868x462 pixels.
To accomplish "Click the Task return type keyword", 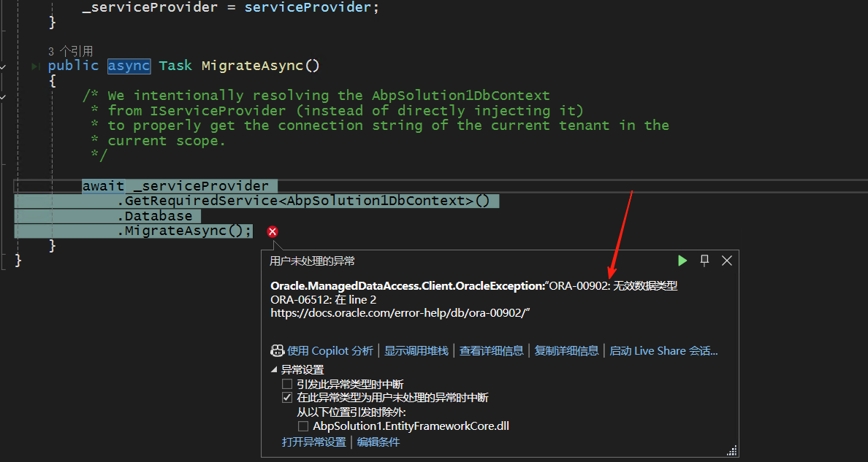I will coord(175,66).
